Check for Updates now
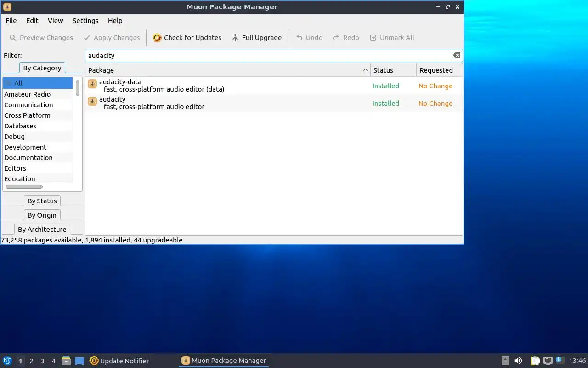588x368 pixels. pyautogui.click(x=187, y=38)
